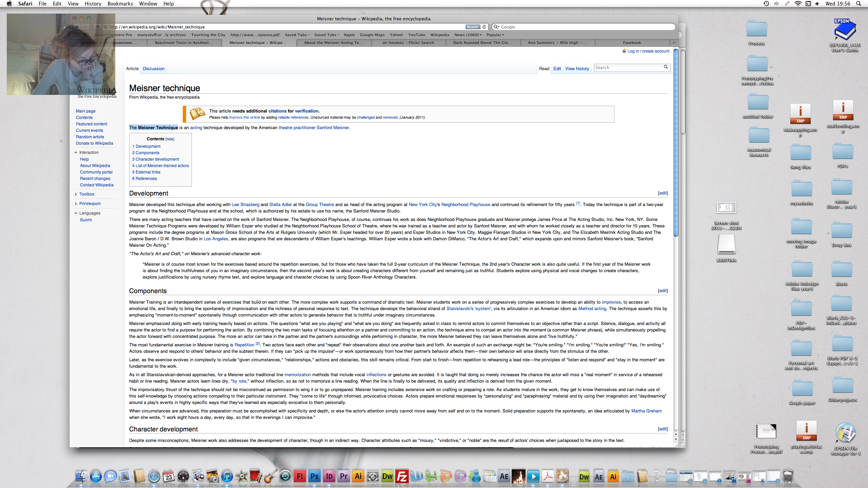Open iTunes from the Dock
The height and width of the screenshot is (488, 868).
point(227,476)
